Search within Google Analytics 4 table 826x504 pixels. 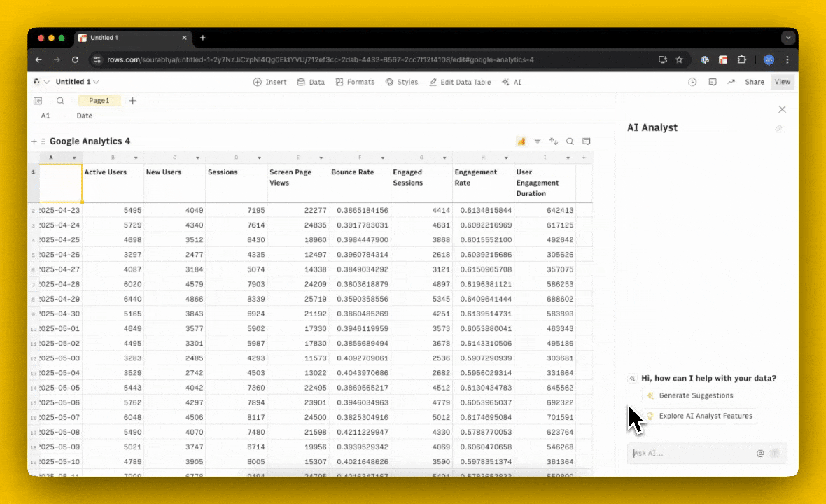570,141
